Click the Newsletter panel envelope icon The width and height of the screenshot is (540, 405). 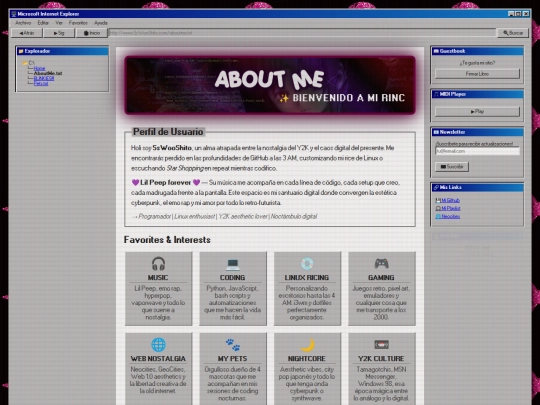(436, 132)
